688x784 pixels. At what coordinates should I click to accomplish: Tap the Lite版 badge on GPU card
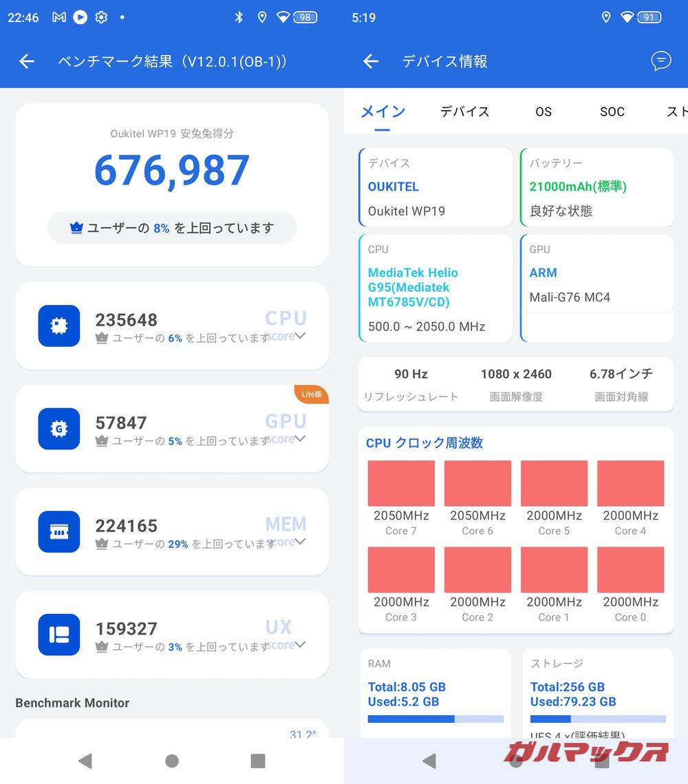tap(311, 394)
